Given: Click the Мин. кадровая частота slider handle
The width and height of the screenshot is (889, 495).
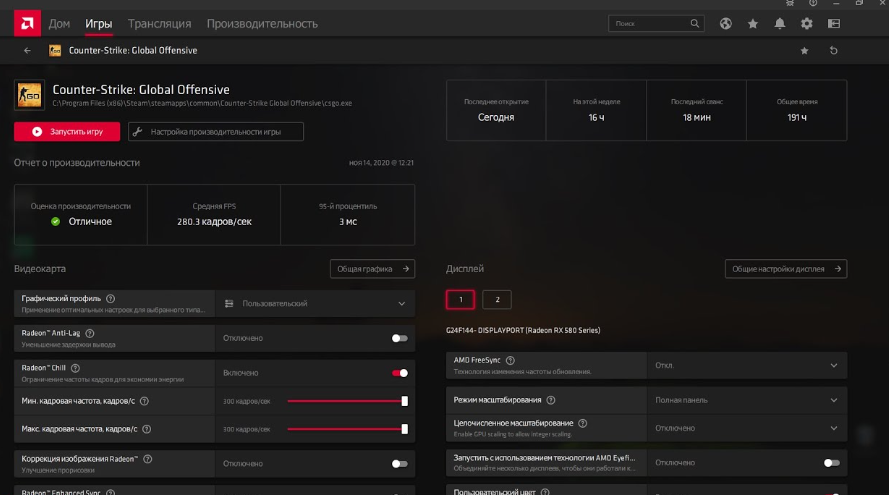Looking at the screenshot, I should click(x=405, y=401).
